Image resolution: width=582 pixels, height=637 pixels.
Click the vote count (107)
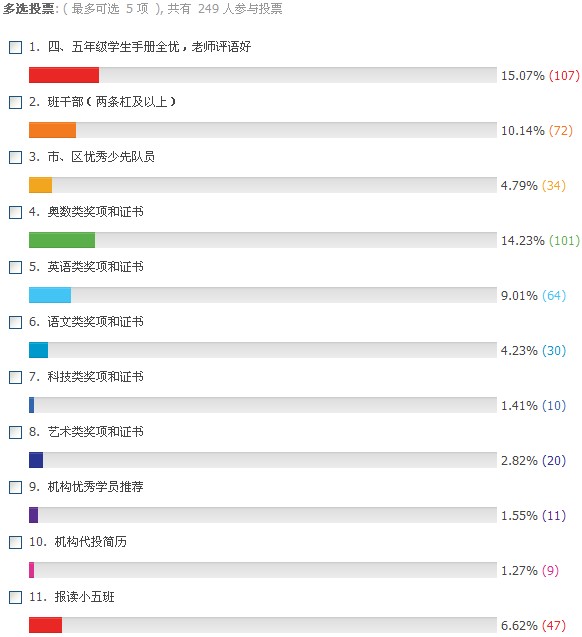pyautogui.click(x=564, y=76)
